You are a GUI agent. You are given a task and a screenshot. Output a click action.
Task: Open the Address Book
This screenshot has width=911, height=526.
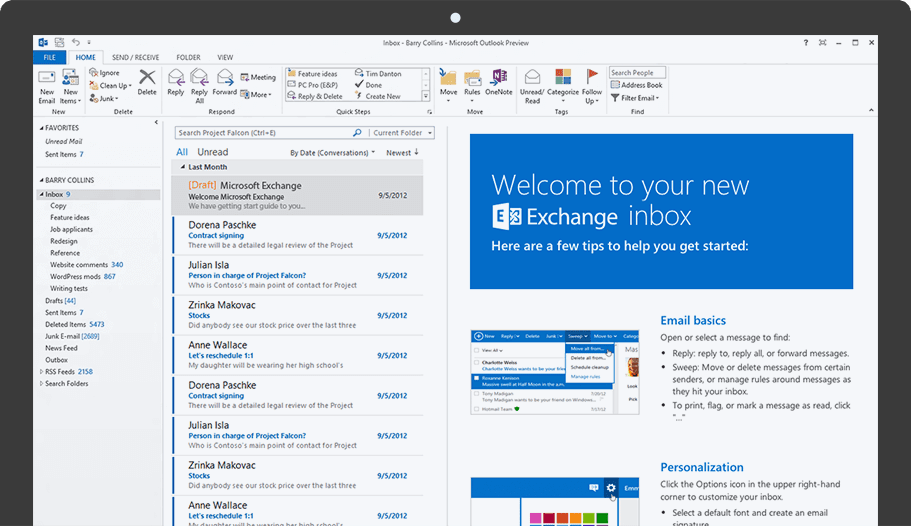pyautogui.click(x=636, y=85)
